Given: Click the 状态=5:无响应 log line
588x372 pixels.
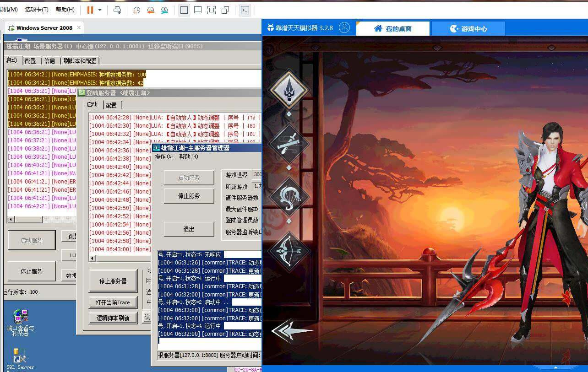Looking at the screenshot, I should coord(191,254).
